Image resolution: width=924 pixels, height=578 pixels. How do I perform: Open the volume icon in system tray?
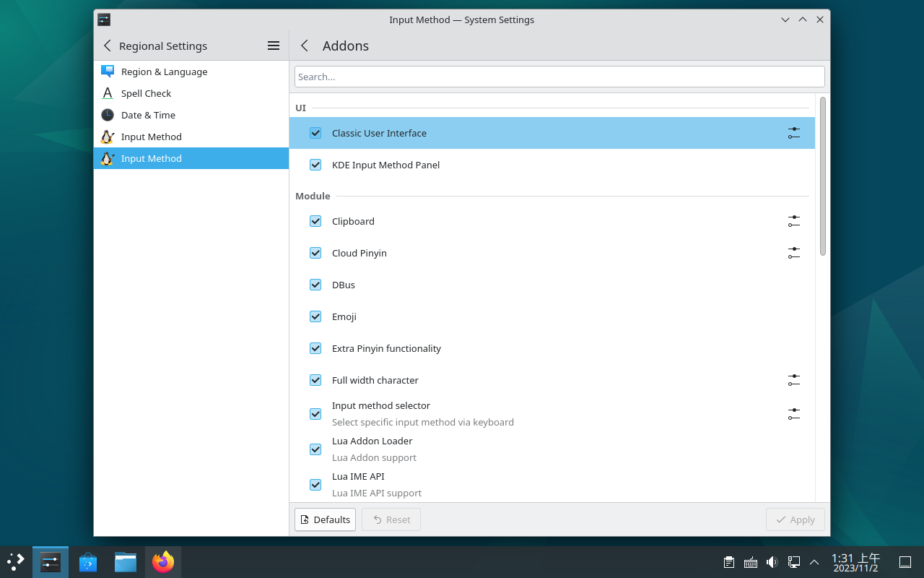point(772,562)
